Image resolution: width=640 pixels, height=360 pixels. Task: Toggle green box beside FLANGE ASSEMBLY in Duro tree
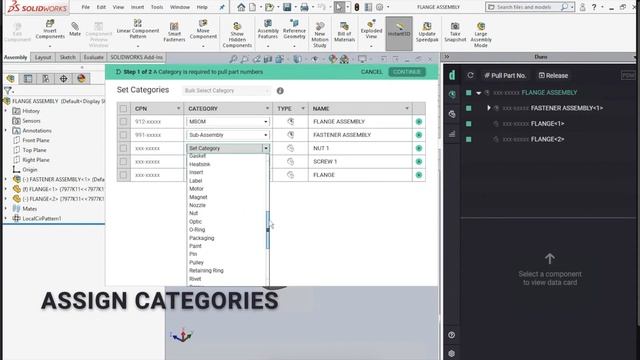469,93
